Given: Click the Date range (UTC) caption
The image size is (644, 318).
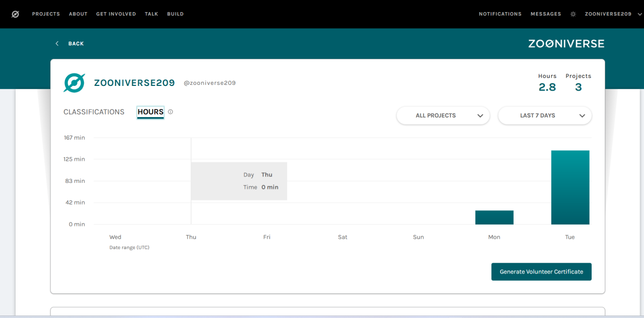Looking at the screenshot, I should point(129,248).
